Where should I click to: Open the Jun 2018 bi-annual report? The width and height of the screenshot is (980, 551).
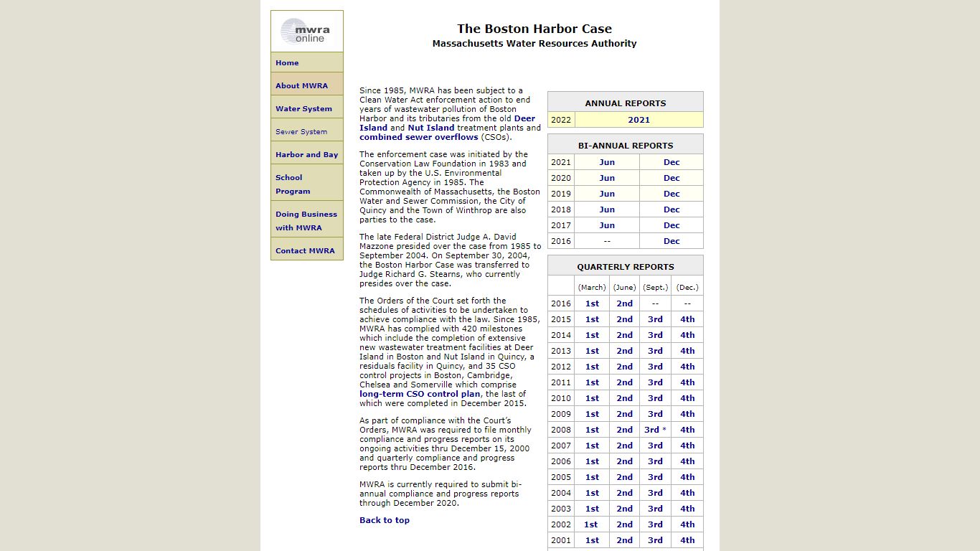pyautogui.click(x=607, y=209)
